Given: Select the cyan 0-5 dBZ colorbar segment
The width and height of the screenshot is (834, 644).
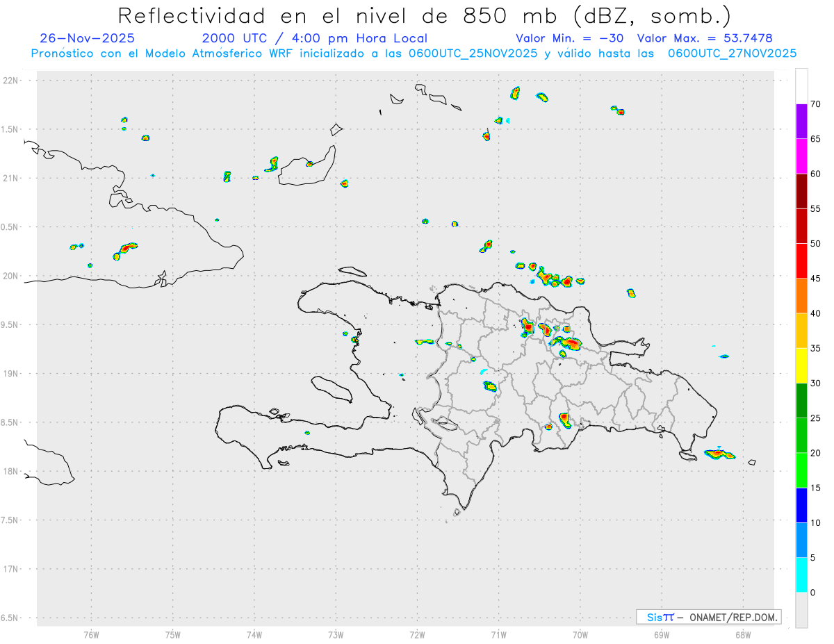Looking at the screenshot, I should click(x=801, y=575).
